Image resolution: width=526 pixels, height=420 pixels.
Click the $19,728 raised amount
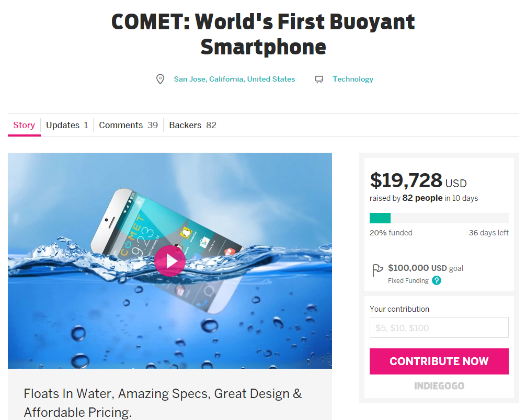[406, 180]
